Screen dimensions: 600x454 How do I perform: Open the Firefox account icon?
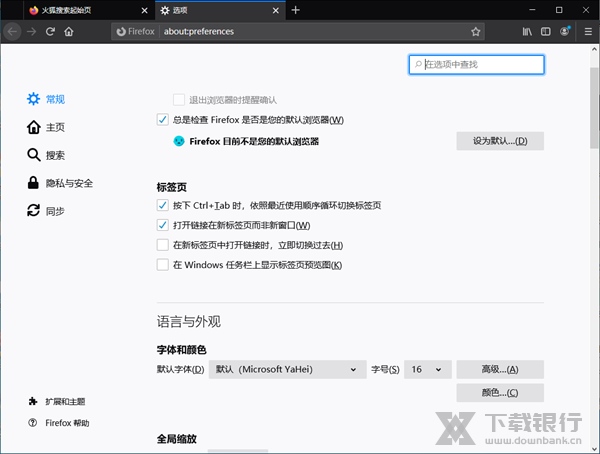[x=566, y=32]
